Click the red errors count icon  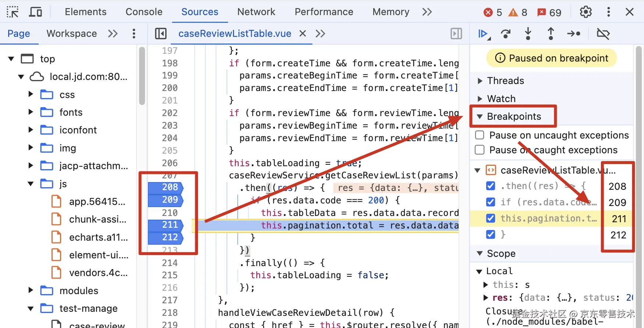488,13
